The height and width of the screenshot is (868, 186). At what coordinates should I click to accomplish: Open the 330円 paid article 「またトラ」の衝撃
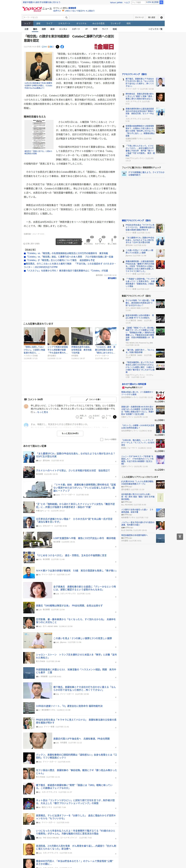click(138, 427)
